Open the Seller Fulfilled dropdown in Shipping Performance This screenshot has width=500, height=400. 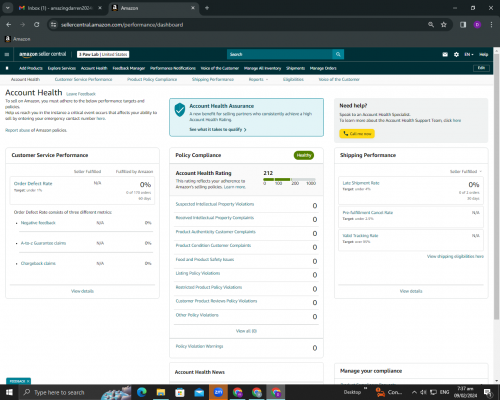click(x=466, y=171)
